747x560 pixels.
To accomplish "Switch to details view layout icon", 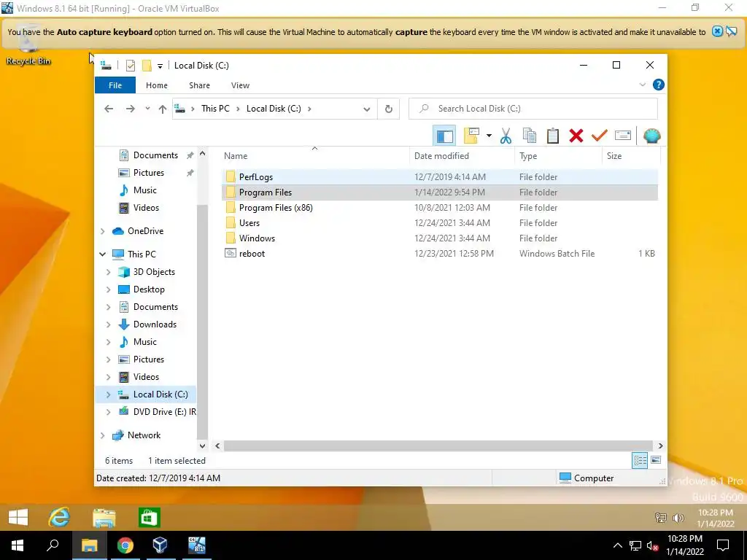I will pyautogui.click(x=640, y=460).
